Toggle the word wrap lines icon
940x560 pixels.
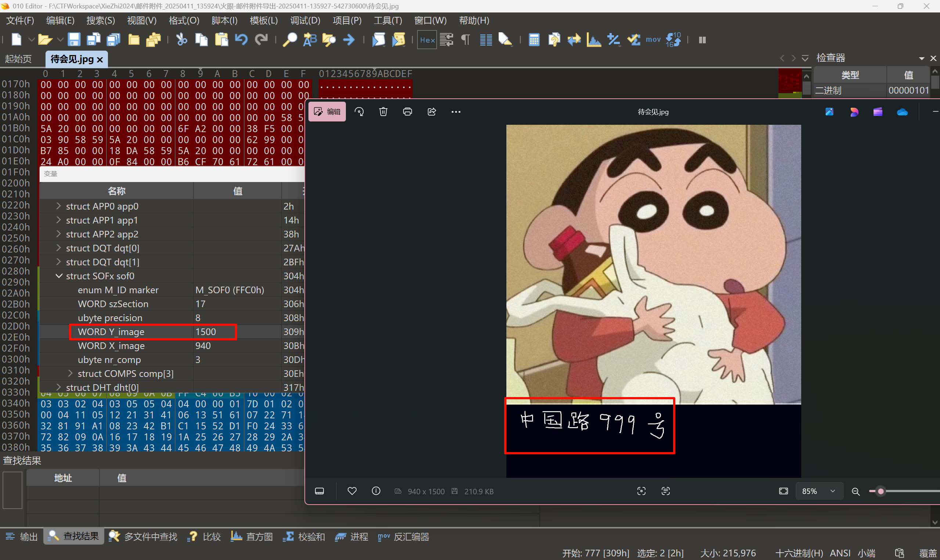click(x=446, y=40)
